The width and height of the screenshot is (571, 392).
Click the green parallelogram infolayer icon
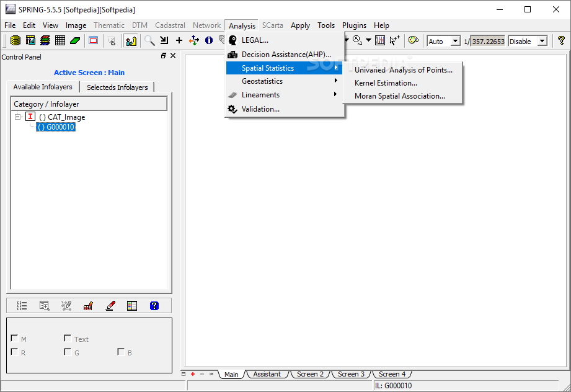[75, 40]
